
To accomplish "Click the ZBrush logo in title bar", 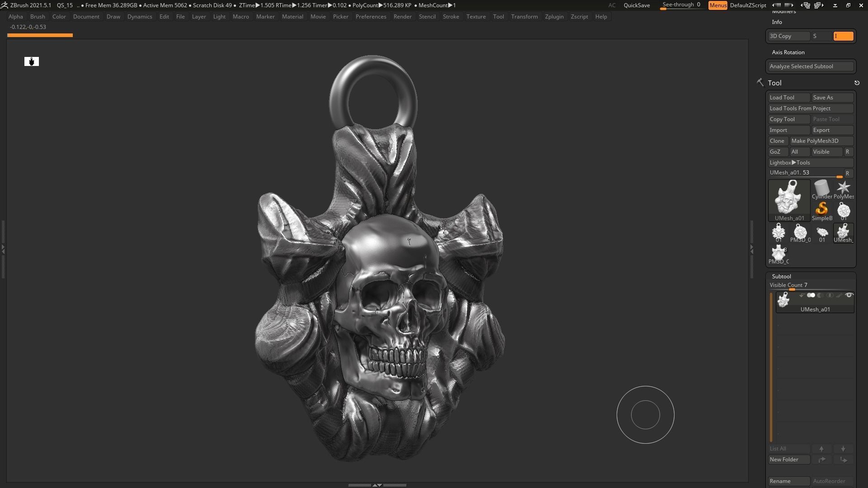I will pos(4,5).
